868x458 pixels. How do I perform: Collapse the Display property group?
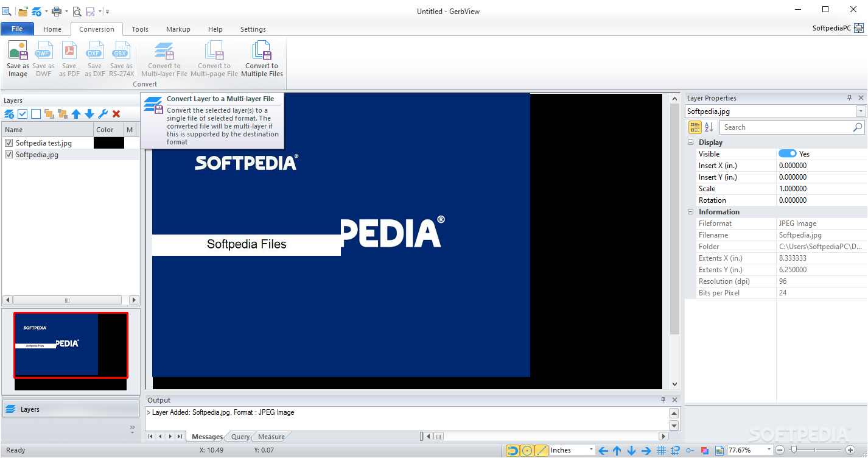coord(691,143)
